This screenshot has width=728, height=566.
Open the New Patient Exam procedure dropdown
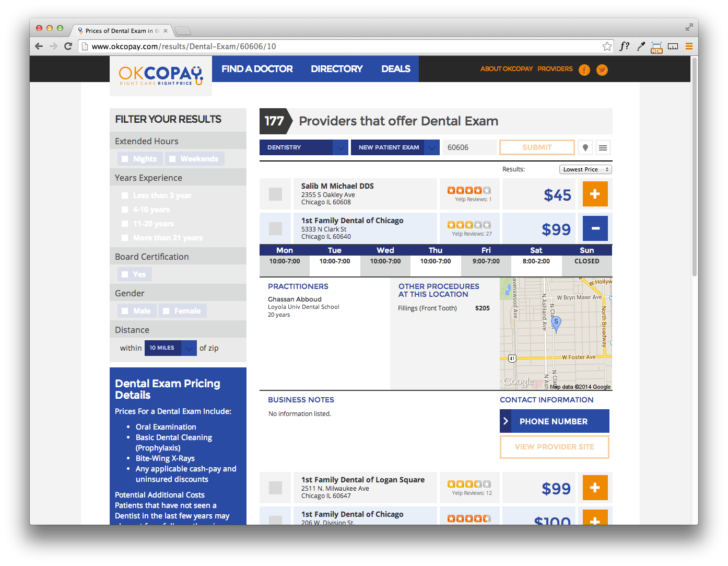click(x=395, y=147)
